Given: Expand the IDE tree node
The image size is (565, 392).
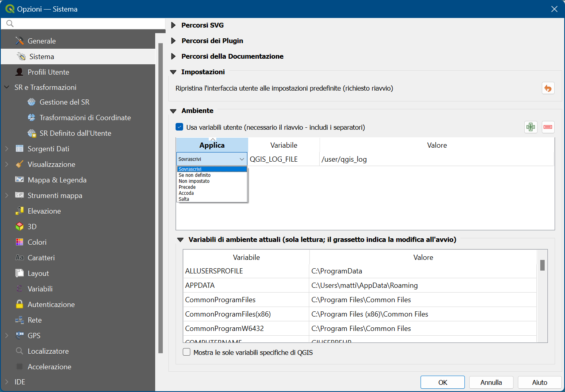Looking at the screenshot, I should 7,382.
